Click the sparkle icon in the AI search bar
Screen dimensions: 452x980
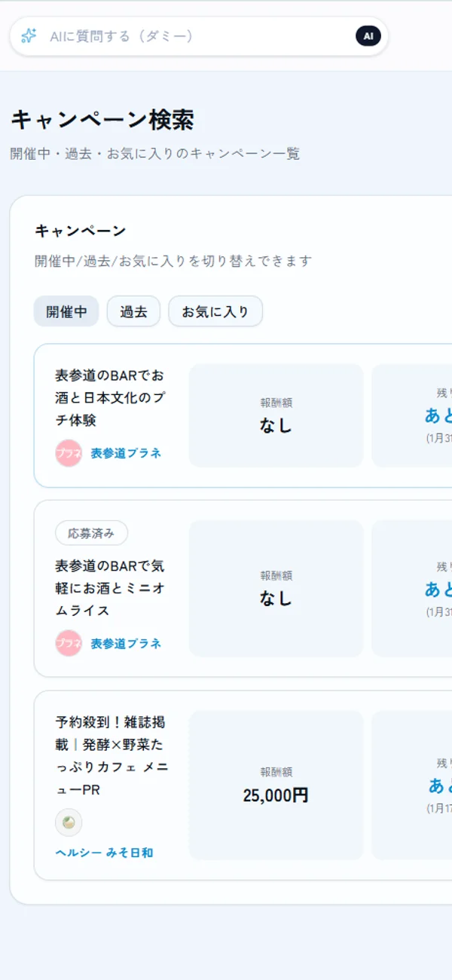pos(27,35)
